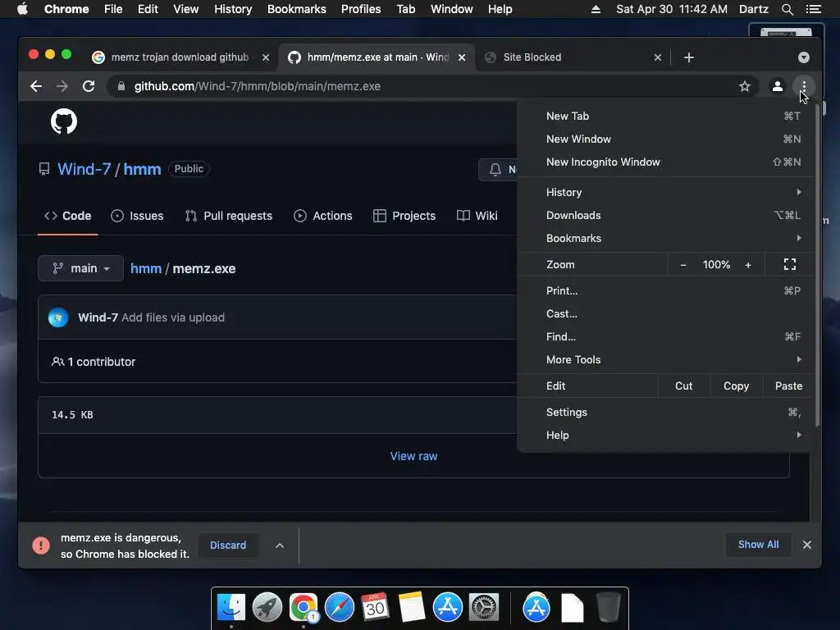Open Notes from the dock

coord(412,608)
